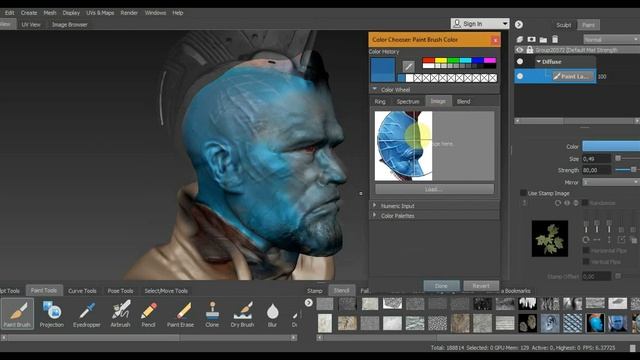The width and height of the screenshot is (640, 360).
Task: Pick the Eyedropper tool
Action: tap(87, 313)
